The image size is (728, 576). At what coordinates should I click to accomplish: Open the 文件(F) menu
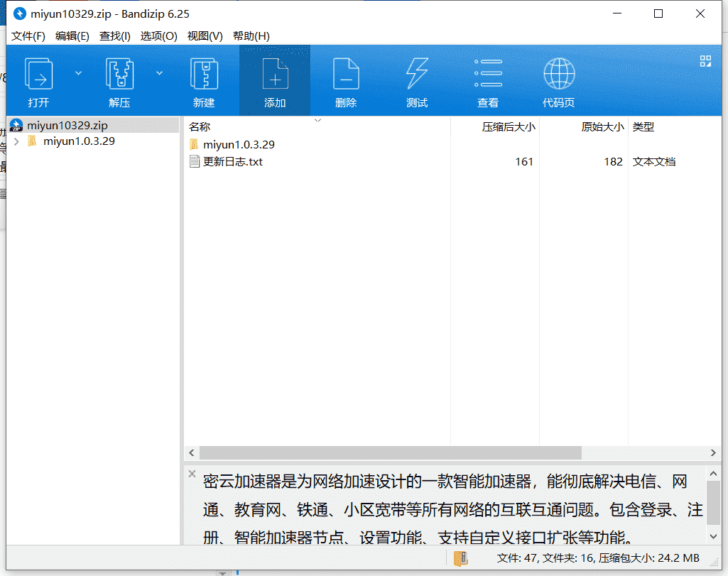pos(28,36)
